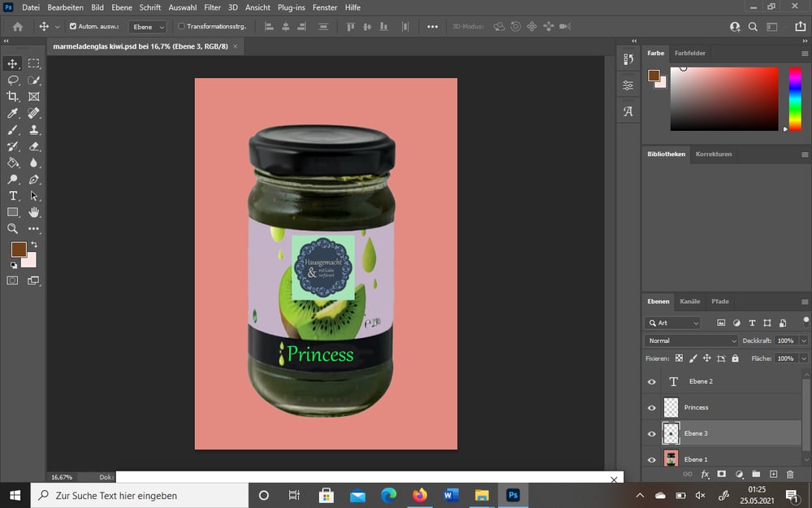Select the Hand tool

click(x=33, y=212)
